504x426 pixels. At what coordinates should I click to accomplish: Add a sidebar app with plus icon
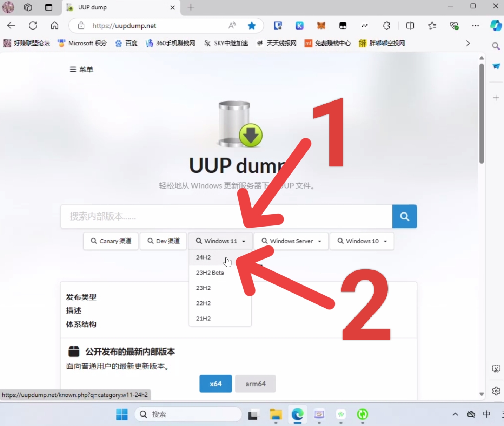(x=496, y=98)
